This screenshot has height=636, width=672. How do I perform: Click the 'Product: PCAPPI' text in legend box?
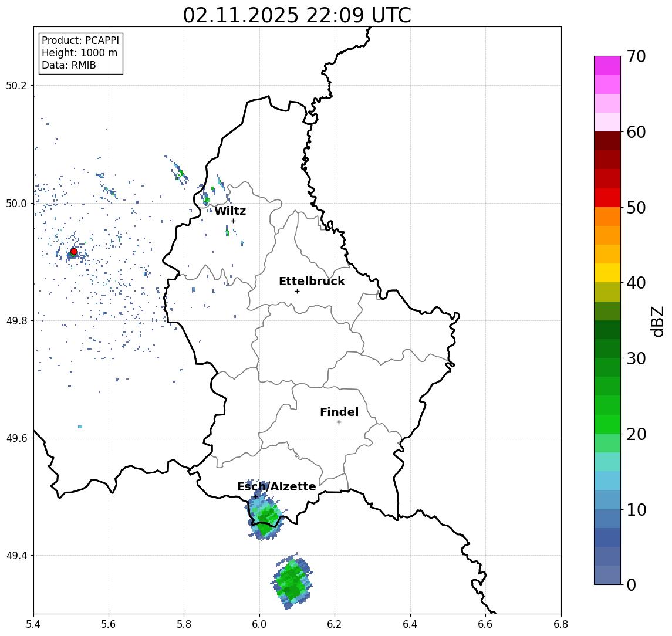(x=80, y=40)
